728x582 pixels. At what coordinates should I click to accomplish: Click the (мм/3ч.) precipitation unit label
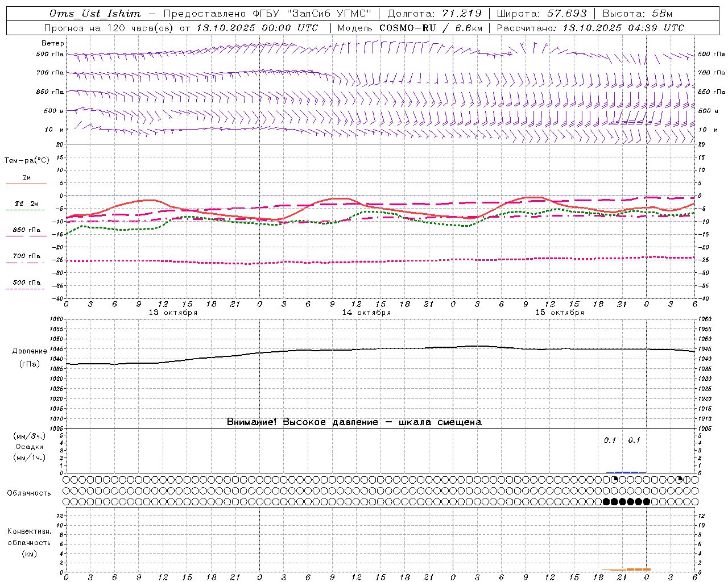(30, 436)
